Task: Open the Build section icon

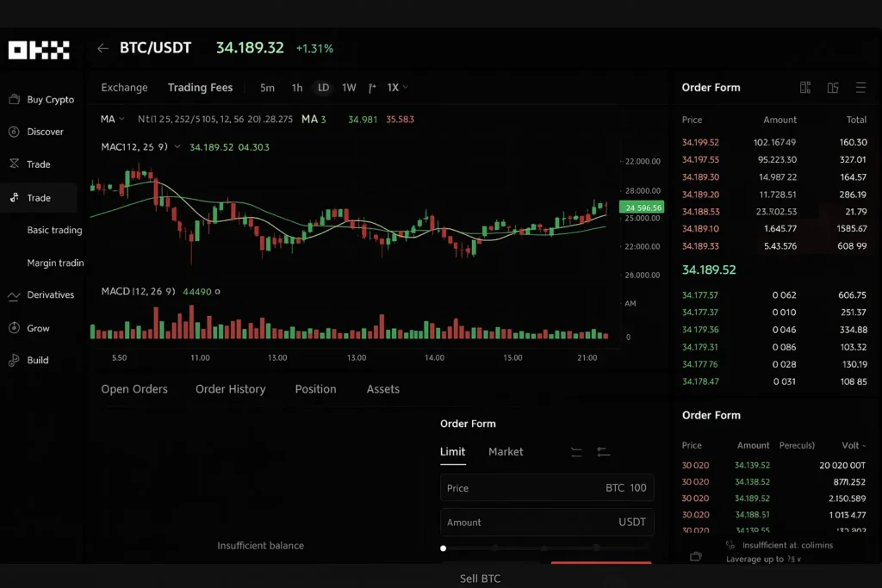Action: point(15,360)
